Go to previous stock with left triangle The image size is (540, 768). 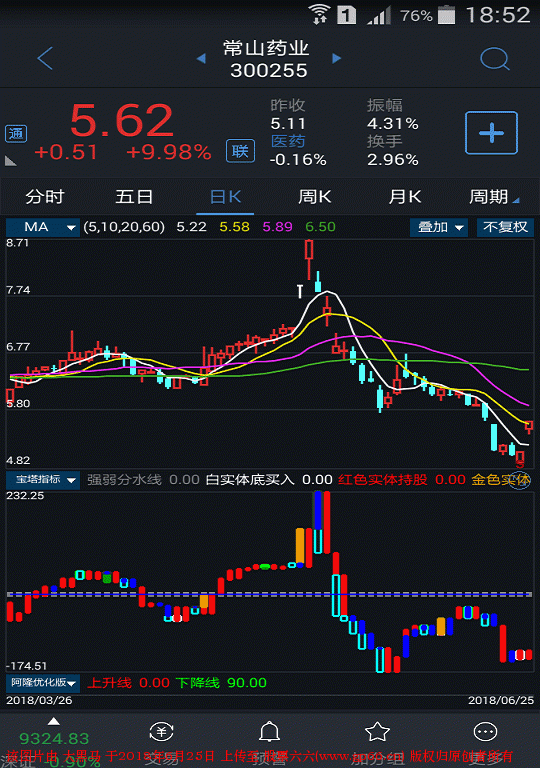[x=201, y=58]
